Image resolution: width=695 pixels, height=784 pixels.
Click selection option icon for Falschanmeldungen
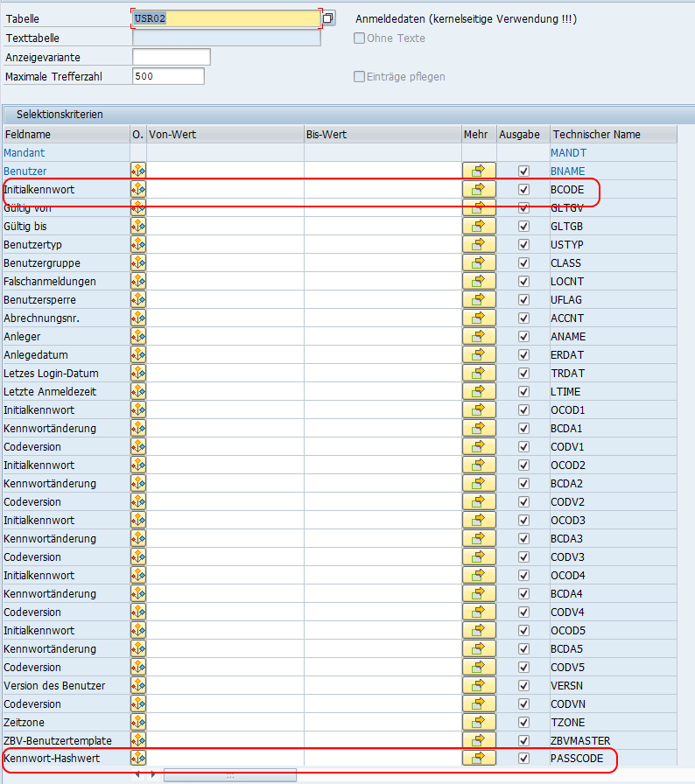coord(138,282)
